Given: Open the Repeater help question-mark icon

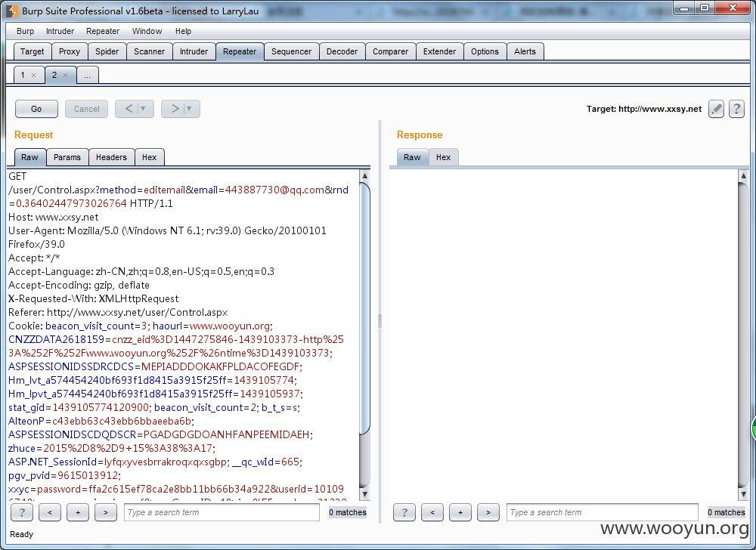Looking at the screenshot, I should [x=736, y=109].
